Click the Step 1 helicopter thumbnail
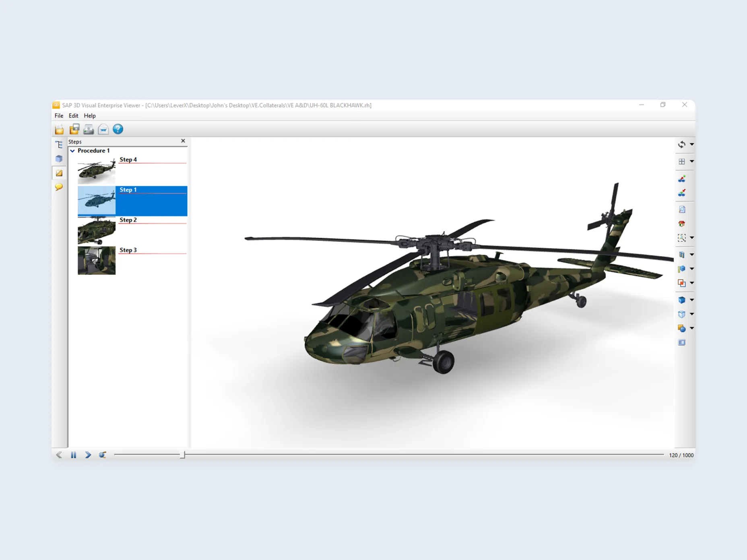Viewport: 747px width, 560px height. click(97, 200)
